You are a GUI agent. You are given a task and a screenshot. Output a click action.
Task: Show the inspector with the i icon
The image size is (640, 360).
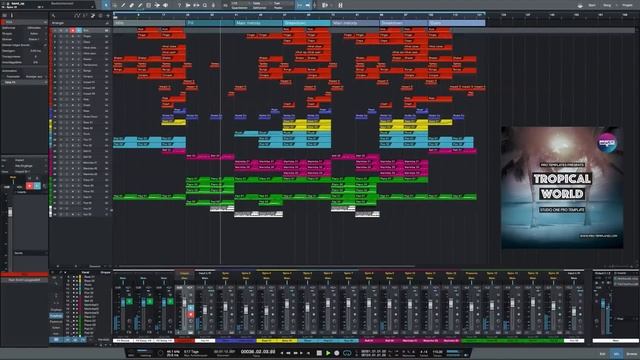coord(11,16)
